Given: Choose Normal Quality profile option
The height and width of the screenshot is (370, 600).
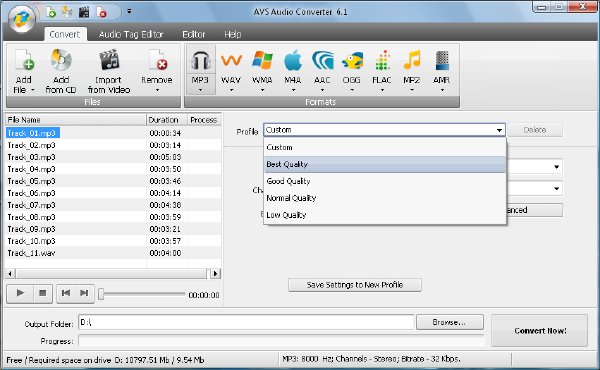Looking at the screenshot, I should coord(385,198).
